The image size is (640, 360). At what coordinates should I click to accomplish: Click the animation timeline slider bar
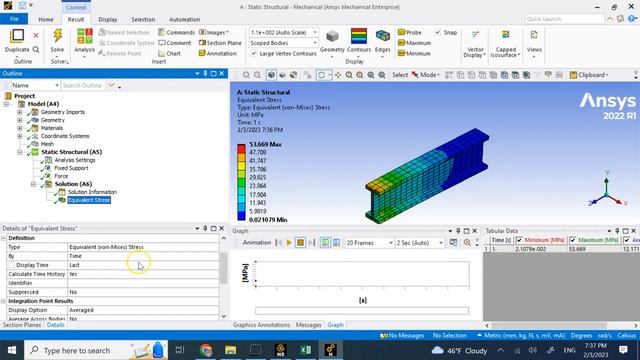tap(362, 311)
